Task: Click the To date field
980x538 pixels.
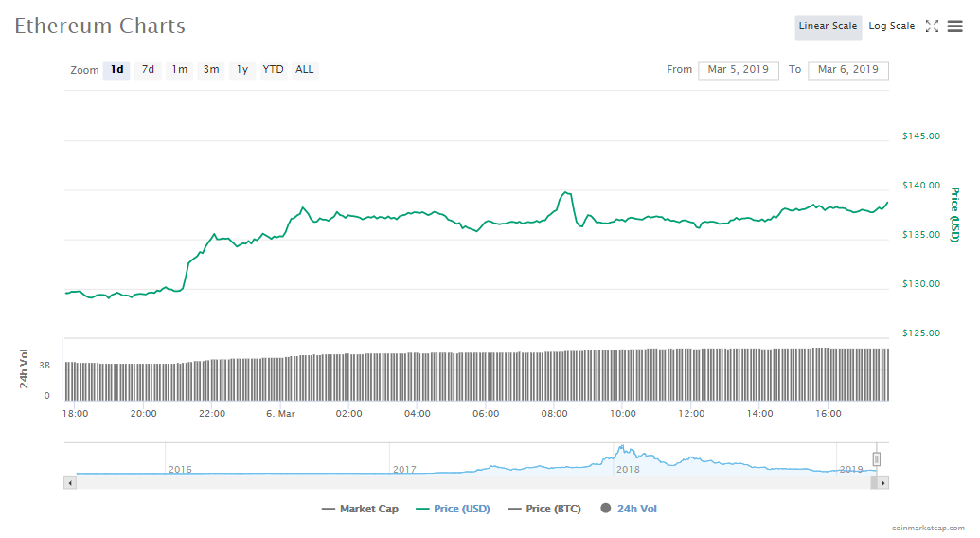Action: tap(847, 70)
